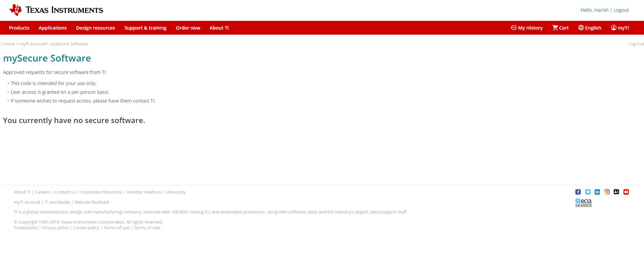The height and width of the screenshot is (278, 644).
Task: Click the mySecure Software page heading
Action: click(x=47, y=58)
